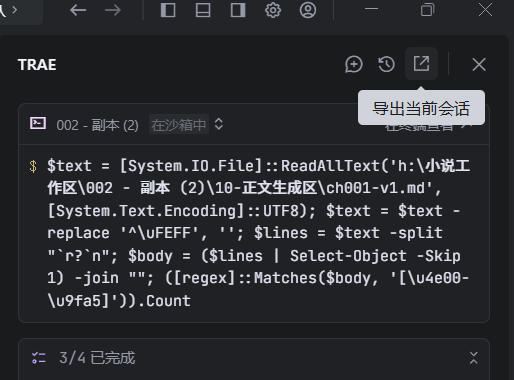514x380 pixels.
Task: Toggle the left sidebar layout icon
Action: (168, 10)
